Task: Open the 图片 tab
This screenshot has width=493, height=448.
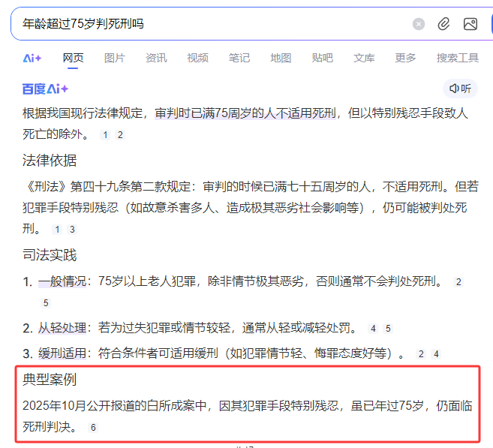Action: tap(115, 58)
